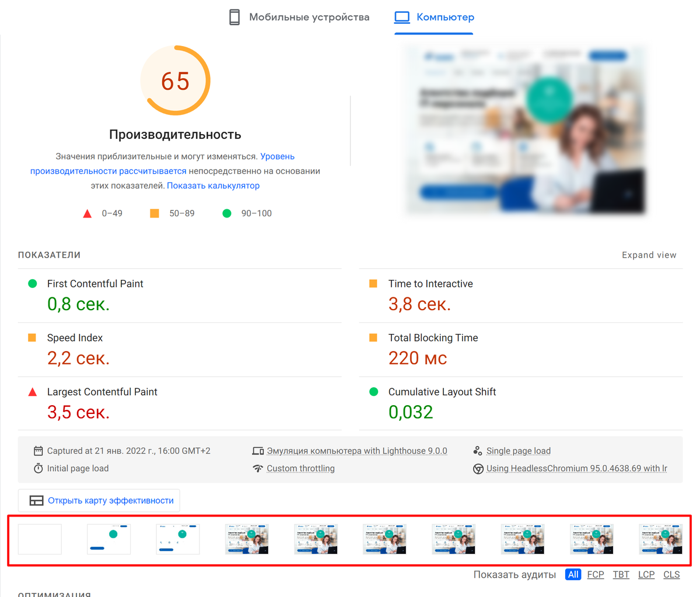The image size is (700, 597).
Task: Select the first blank filmstrip thumbnail
Action: [x=40, y=539]
